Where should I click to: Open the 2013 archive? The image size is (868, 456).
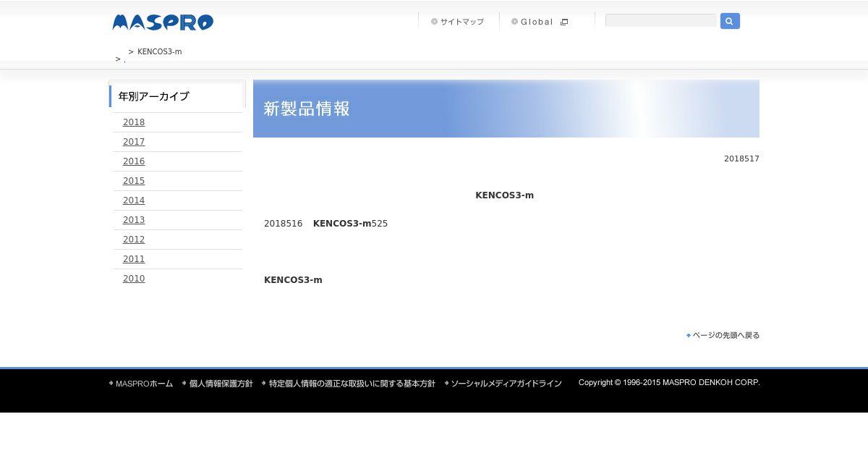[134, 220]
